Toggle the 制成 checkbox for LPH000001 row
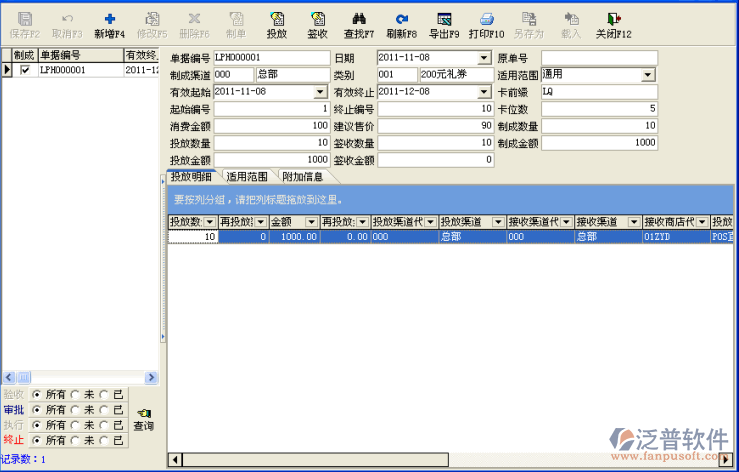Image resolution: width=739 pixels, height=472 pixels. pos(25,70)
